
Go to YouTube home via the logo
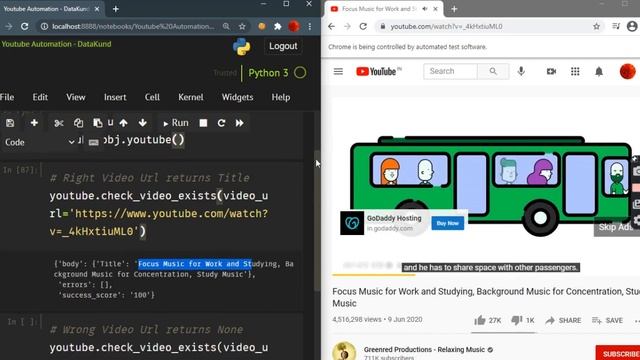pos(378,71)
